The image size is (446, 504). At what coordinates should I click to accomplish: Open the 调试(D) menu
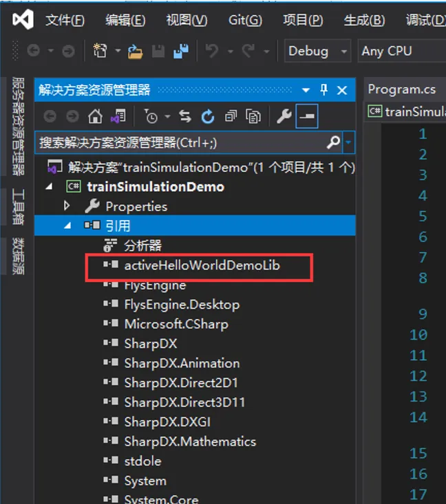tap(425, 20)
